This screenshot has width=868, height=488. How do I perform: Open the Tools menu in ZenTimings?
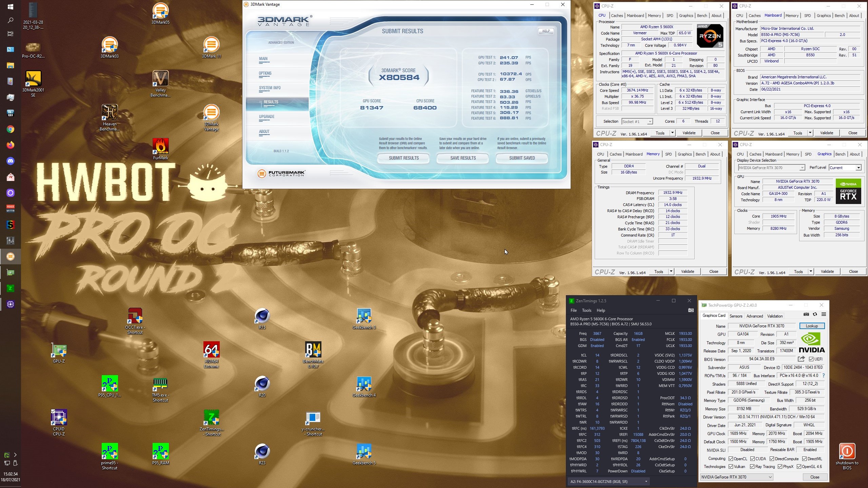point(587,310)
